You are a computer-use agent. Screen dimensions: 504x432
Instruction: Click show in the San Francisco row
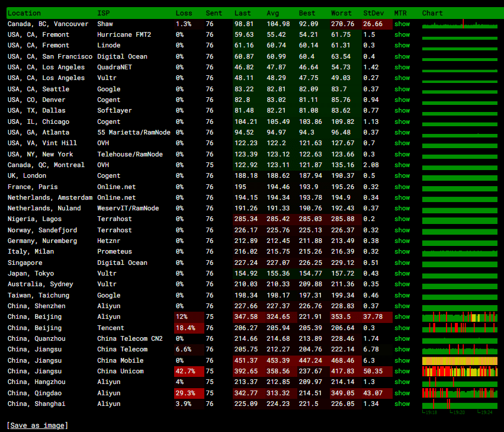pos(402,56)
